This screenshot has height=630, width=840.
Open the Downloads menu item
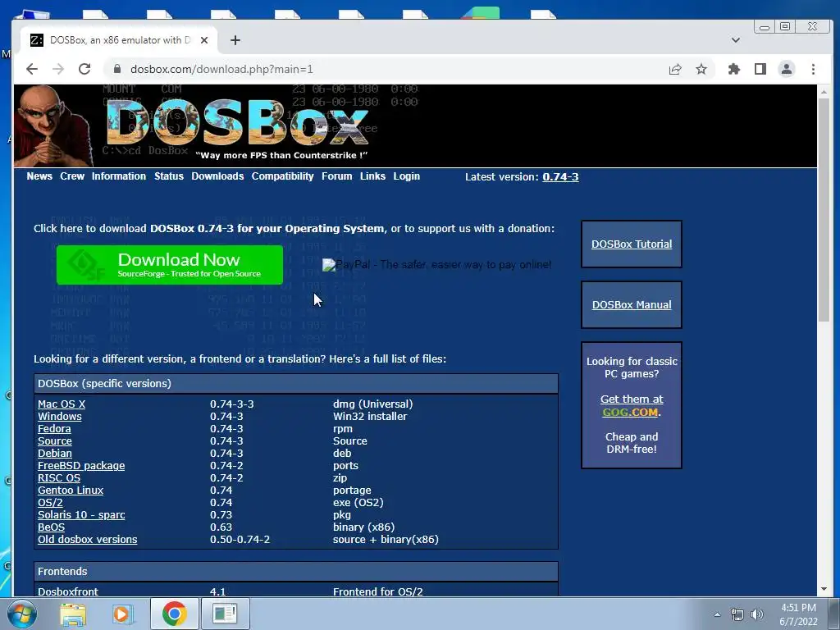217,176
